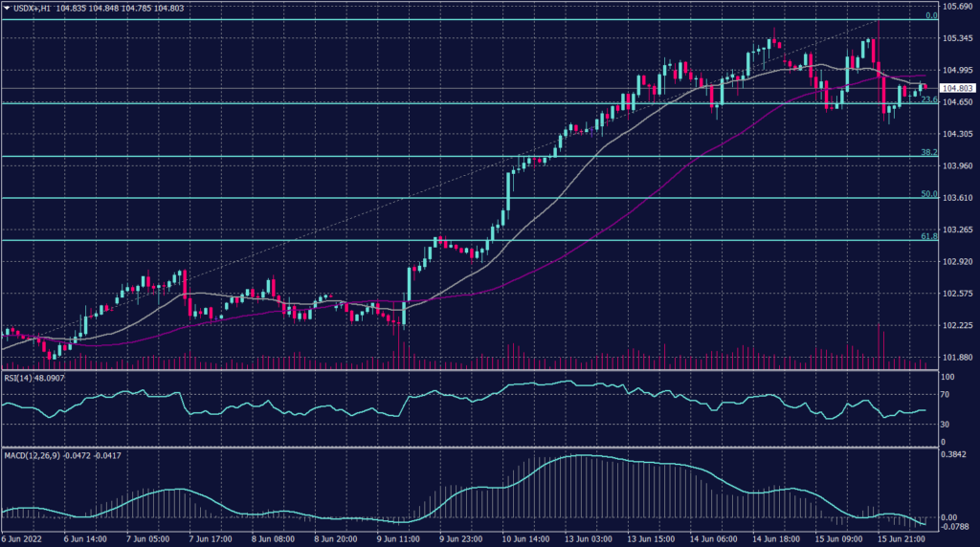Click the 6 Jun 2022 date label

[25, 539]
